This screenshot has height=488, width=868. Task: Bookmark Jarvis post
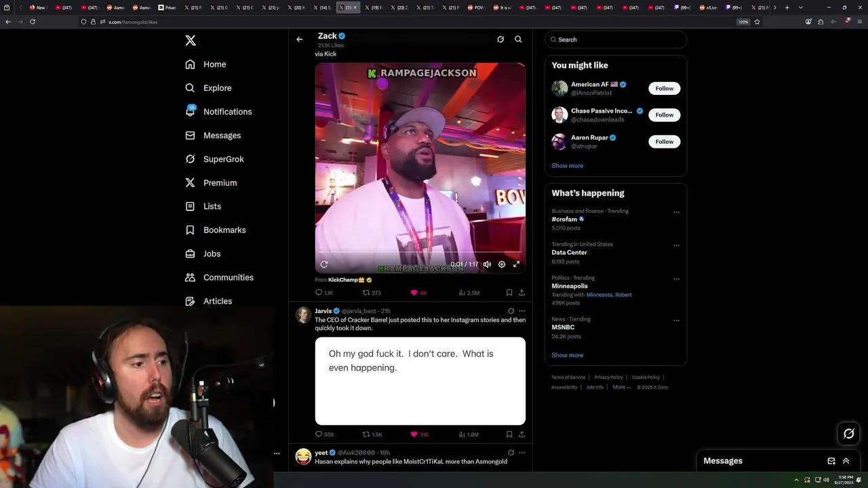point(509,434)
